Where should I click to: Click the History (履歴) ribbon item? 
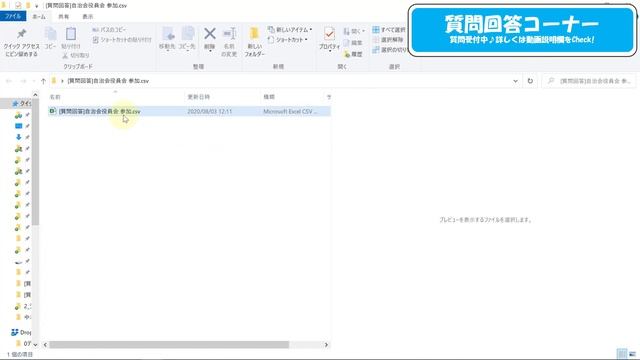click(x=353, y=54)
